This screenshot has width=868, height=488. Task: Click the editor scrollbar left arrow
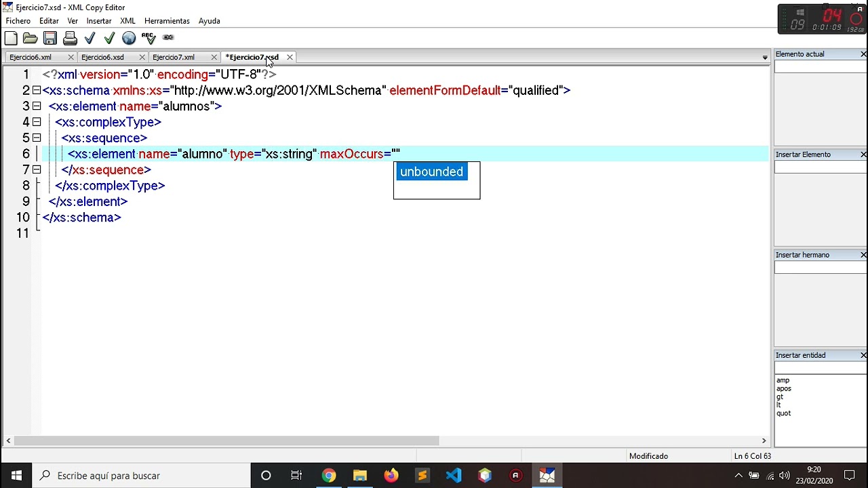point(8,441)
